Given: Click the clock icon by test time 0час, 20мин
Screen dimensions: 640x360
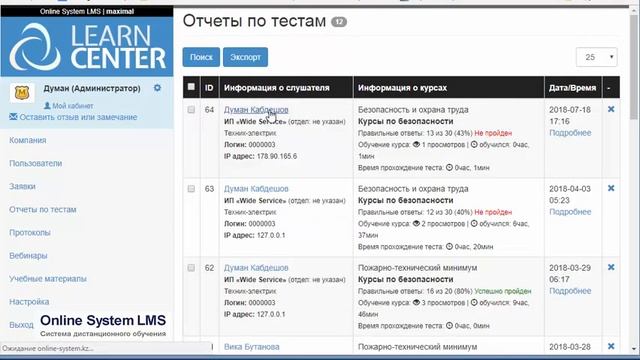Looking at the screenshot, I should coord(449,247).
